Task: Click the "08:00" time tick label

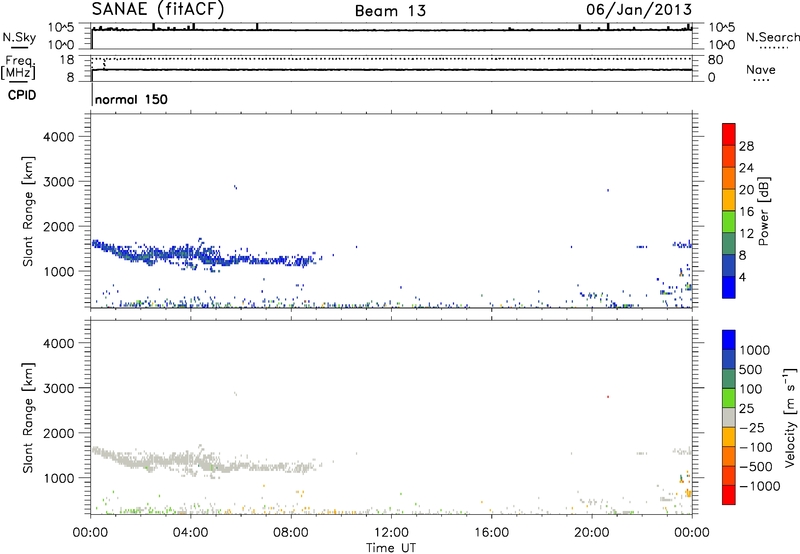Action: pyautogui.click(x=291, y=533)
